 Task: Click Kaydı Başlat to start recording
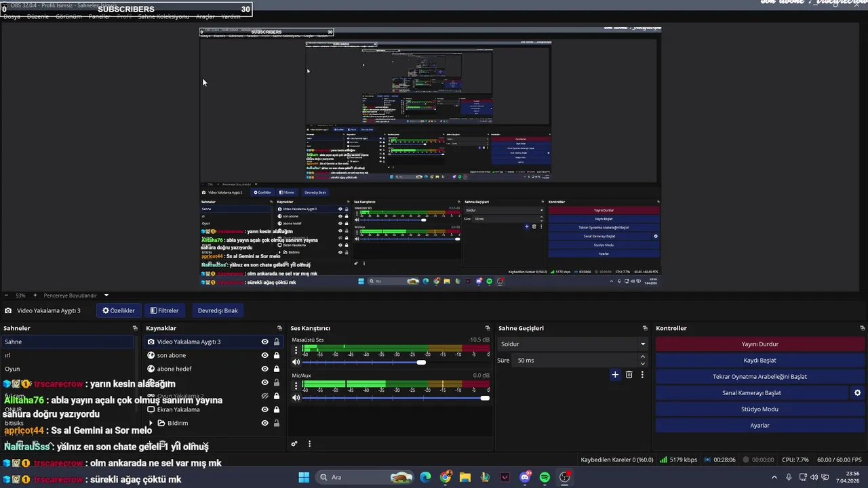[x=759, y=360]
